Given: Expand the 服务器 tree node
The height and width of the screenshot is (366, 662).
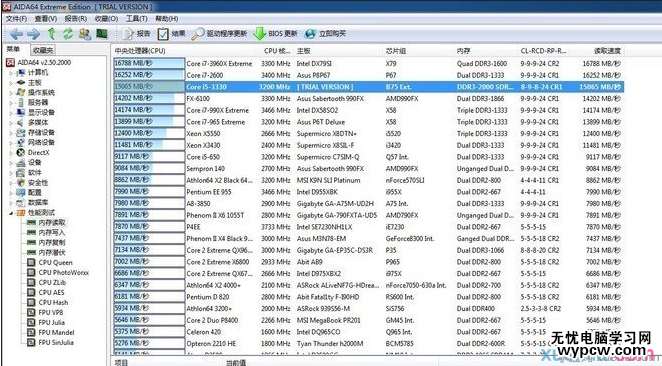Looking at the screenshot, I should click(x=11, y=103).
